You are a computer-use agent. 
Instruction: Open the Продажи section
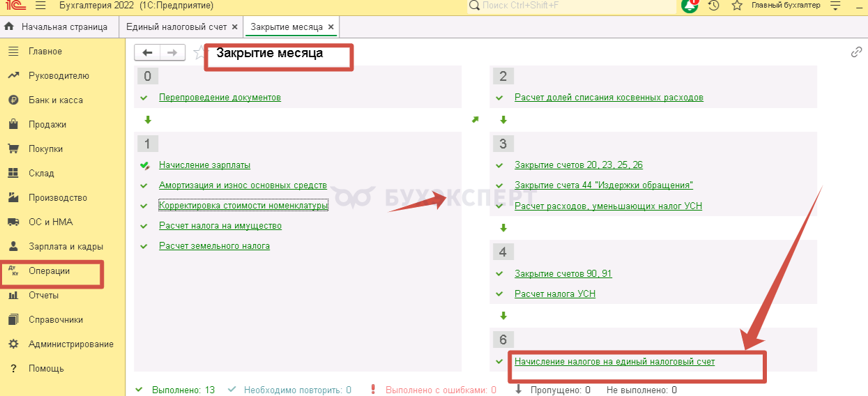click(47, 125)
